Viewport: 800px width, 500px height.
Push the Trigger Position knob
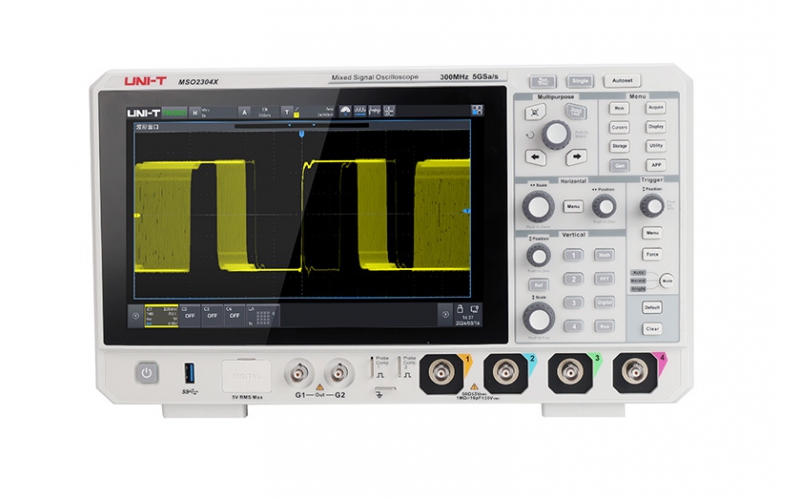click(652, 206)
